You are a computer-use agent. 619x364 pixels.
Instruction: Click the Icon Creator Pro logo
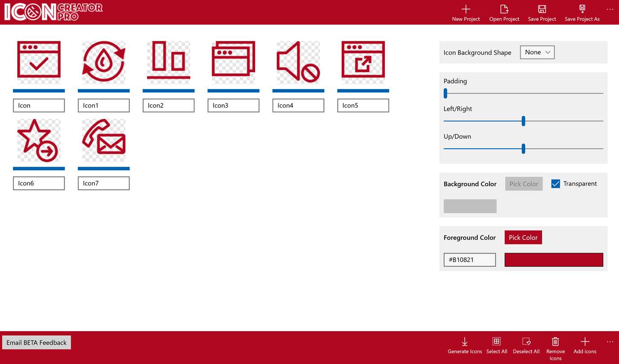point(53,12)
